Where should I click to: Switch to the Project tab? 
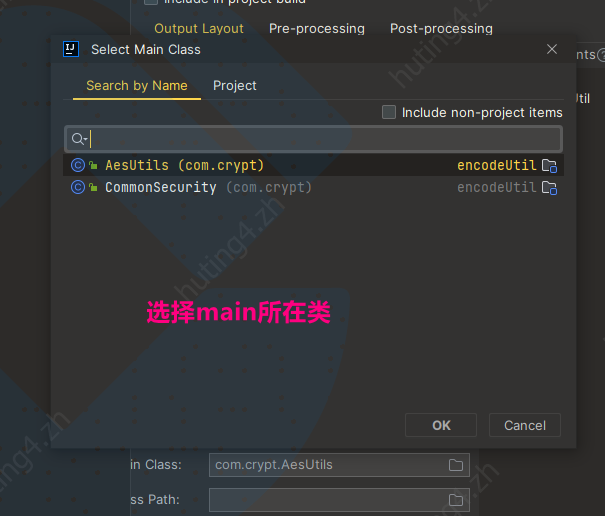coord(235,85)
